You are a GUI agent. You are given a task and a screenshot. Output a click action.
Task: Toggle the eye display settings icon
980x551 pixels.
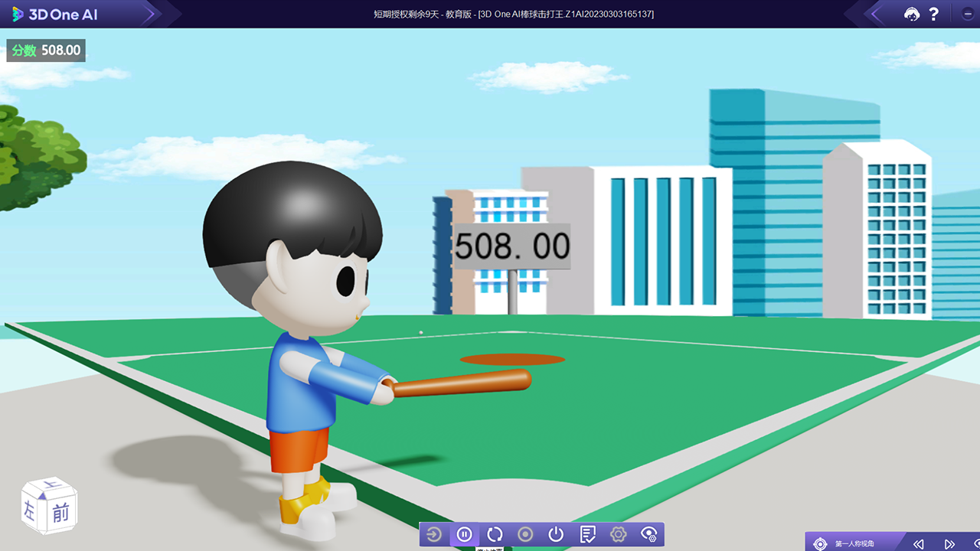point(649,534)
